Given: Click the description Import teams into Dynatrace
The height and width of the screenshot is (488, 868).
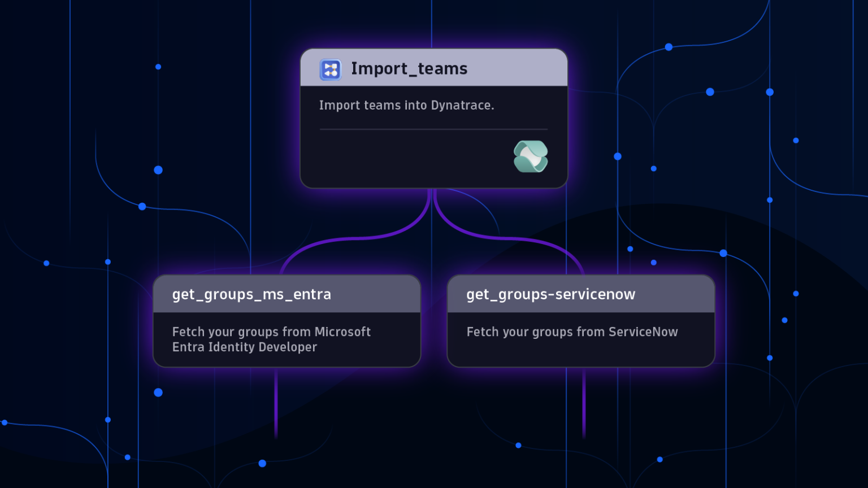Looking at the screenshot, I should pos(407,105).
